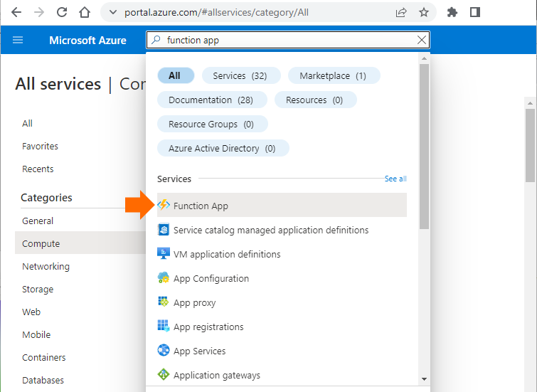Click the function app search input field

287,40
